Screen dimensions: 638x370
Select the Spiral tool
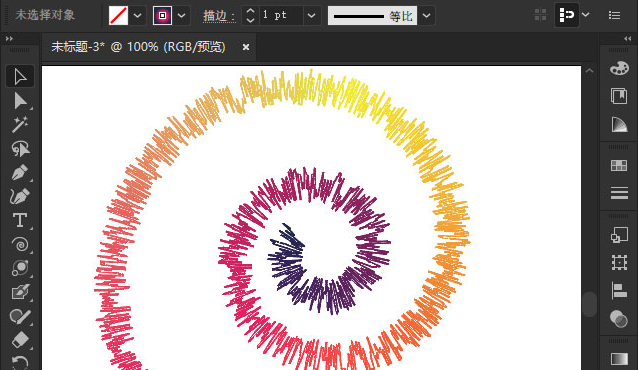point(20,244)
